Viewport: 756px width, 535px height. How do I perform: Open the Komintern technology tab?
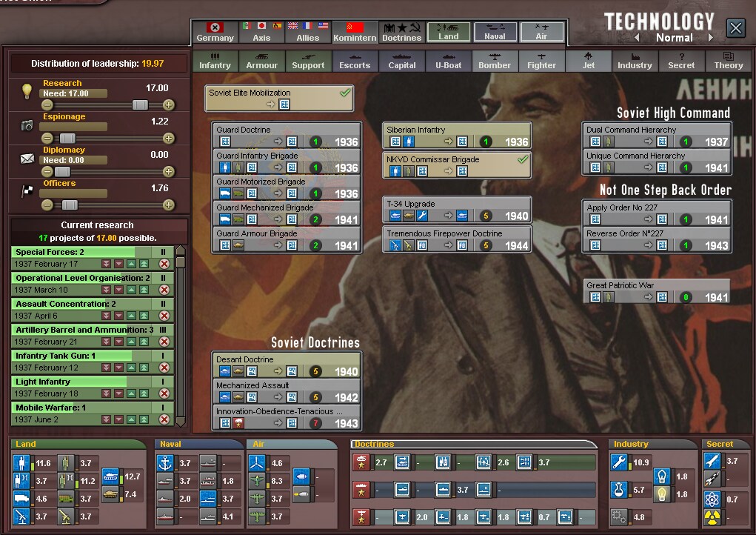pyautogui.click(x=355, y=32)
